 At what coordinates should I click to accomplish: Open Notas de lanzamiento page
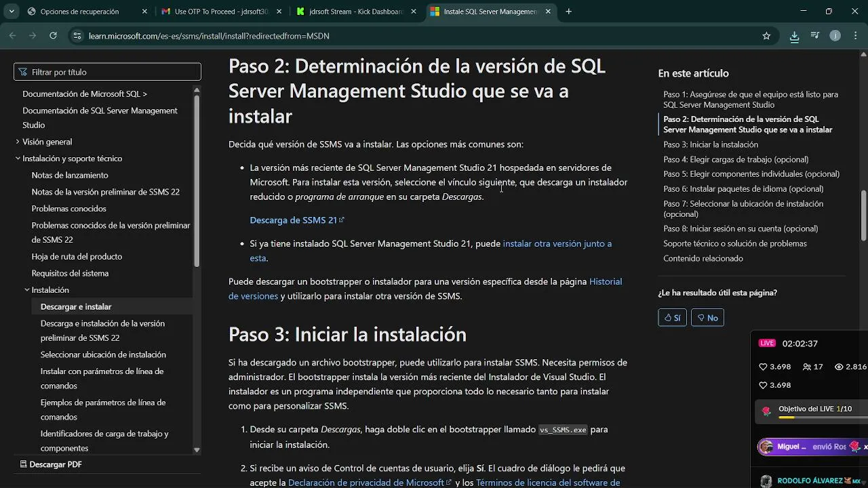70,176
